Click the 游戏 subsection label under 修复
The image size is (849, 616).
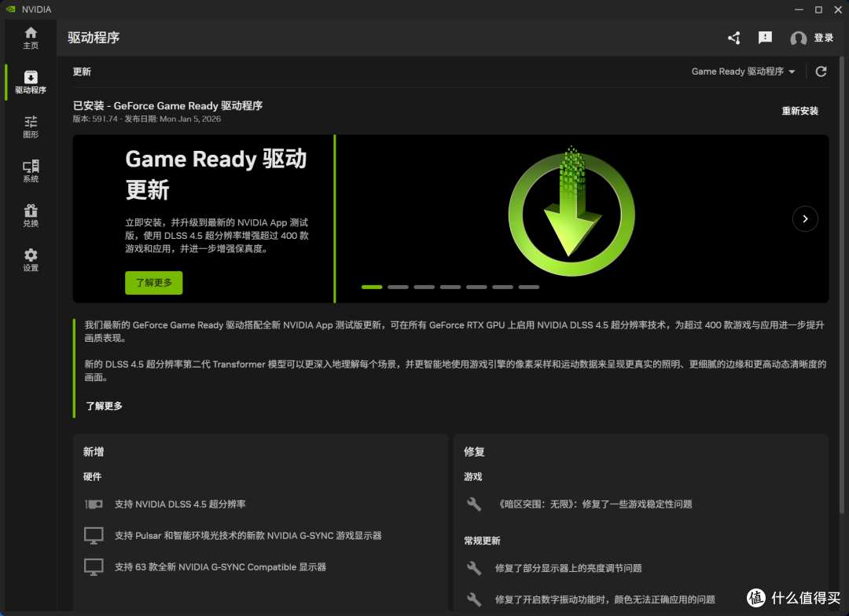coord(472,477)
